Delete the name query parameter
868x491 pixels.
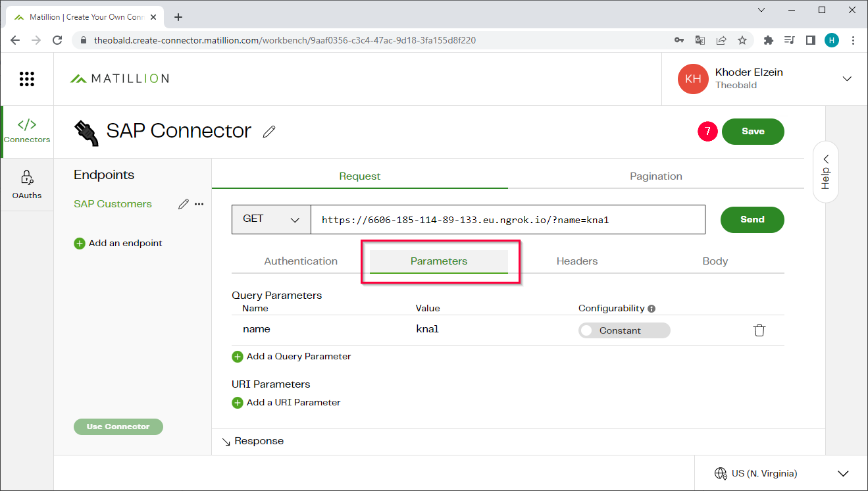(x=759, y=330)
